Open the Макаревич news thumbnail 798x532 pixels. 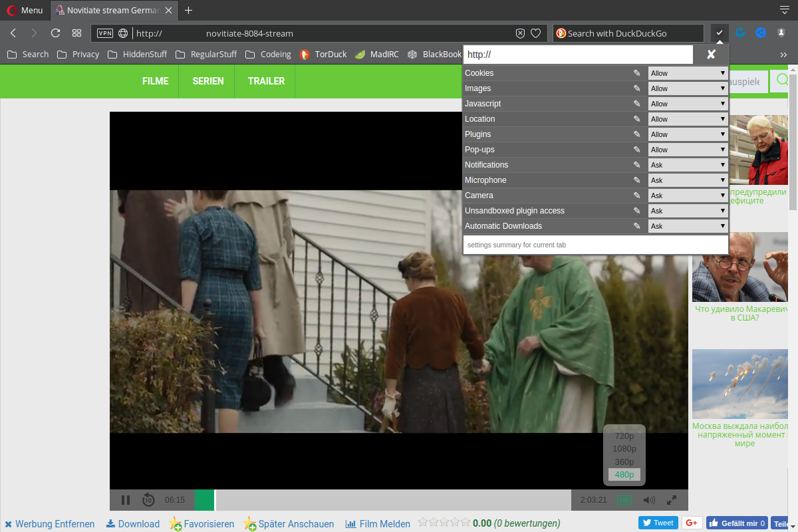(740, 267)
